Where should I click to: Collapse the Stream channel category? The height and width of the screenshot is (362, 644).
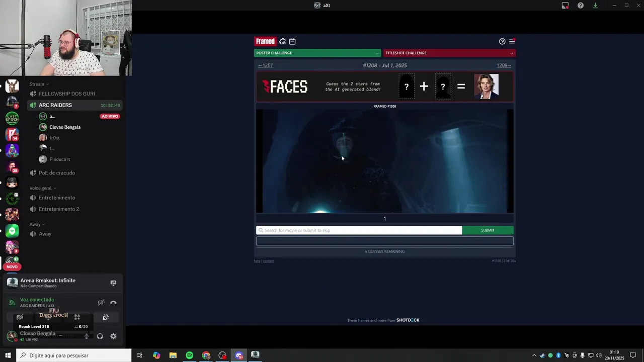click(39, 84)
